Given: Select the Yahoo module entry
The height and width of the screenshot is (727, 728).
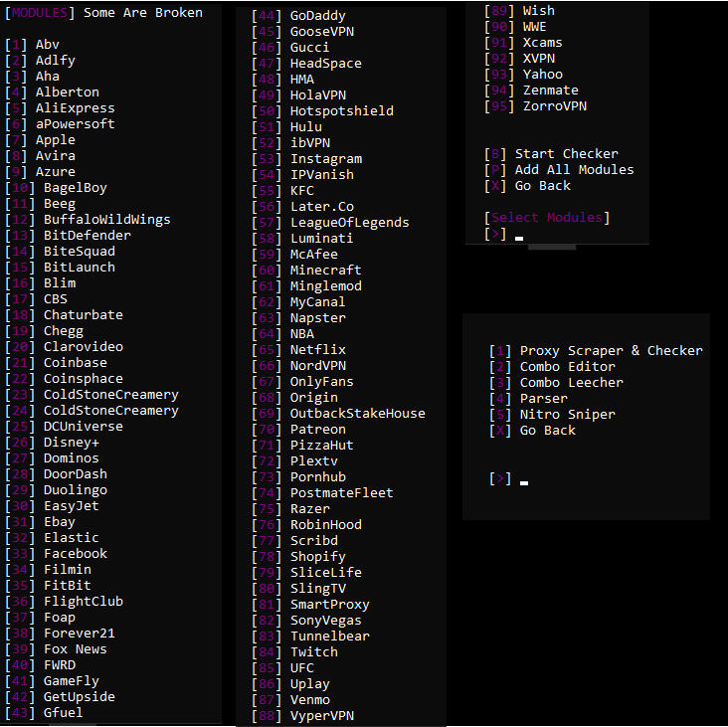Looking at the screenshot, I should 524,75.
